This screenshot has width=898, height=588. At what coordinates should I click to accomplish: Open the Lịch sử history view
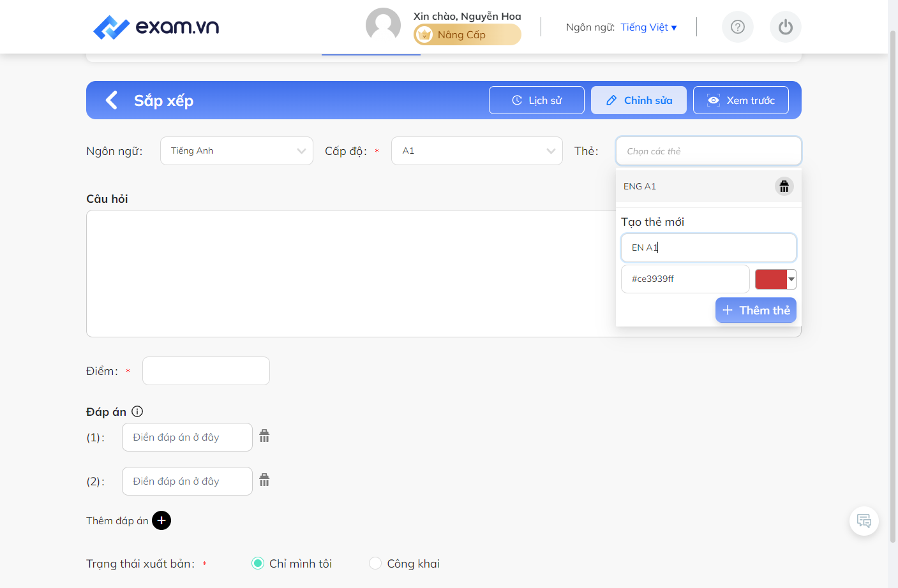[x=537, y=100]
